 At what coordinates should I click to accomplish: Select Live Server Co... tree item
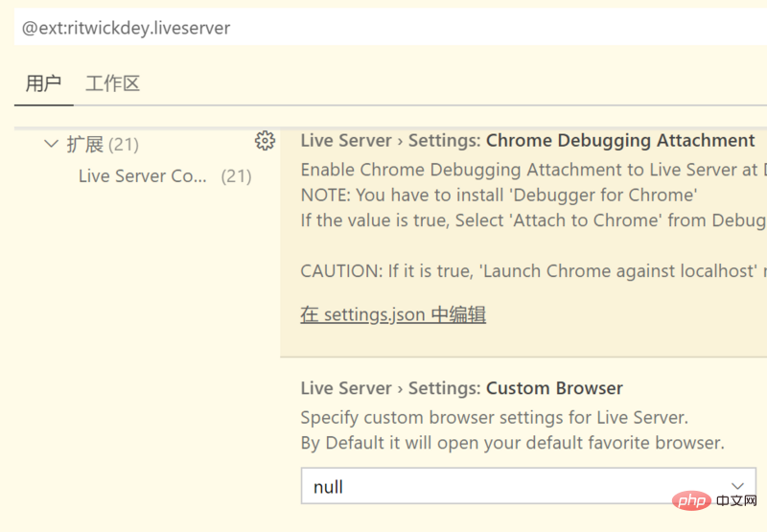142,176
